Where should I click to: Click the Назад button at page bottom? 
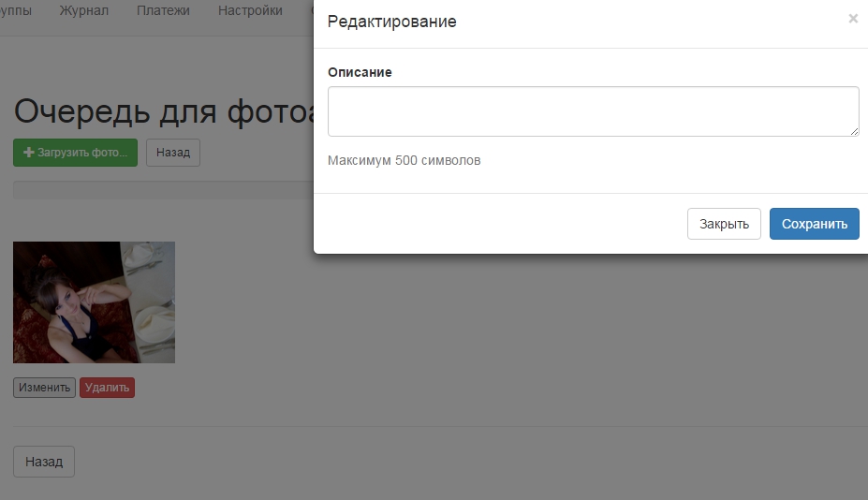point(44,462)
